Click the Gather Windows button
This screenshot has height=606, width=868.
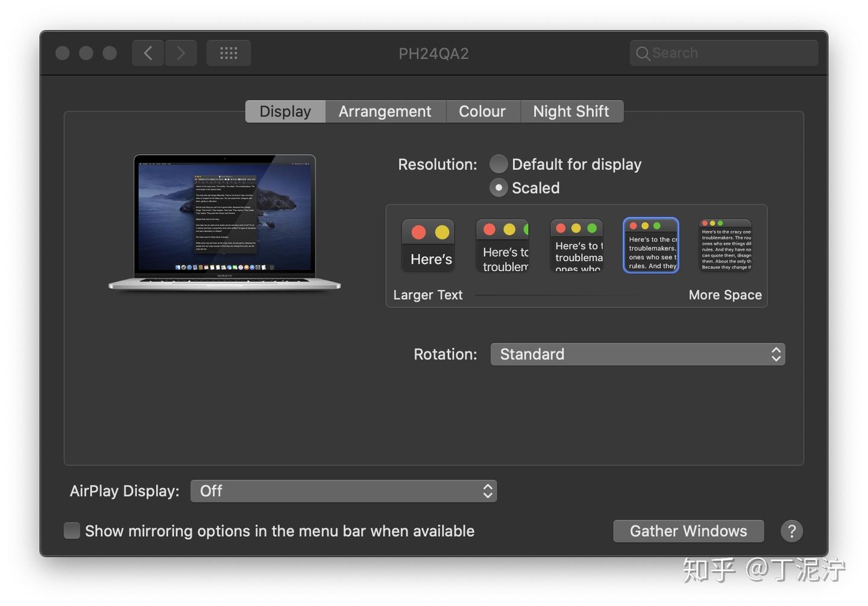[x=688, y=531]
